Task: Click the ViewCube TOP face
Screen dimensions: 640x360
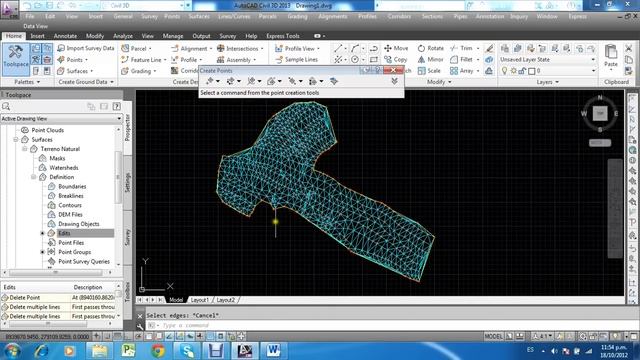Action: tap(600, 113)
